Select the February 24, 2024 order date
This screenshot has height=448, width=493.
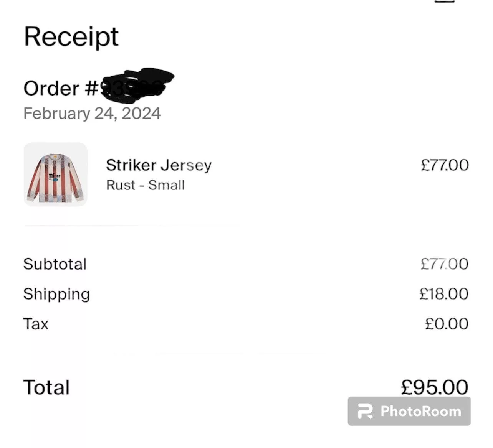point(92,114)
